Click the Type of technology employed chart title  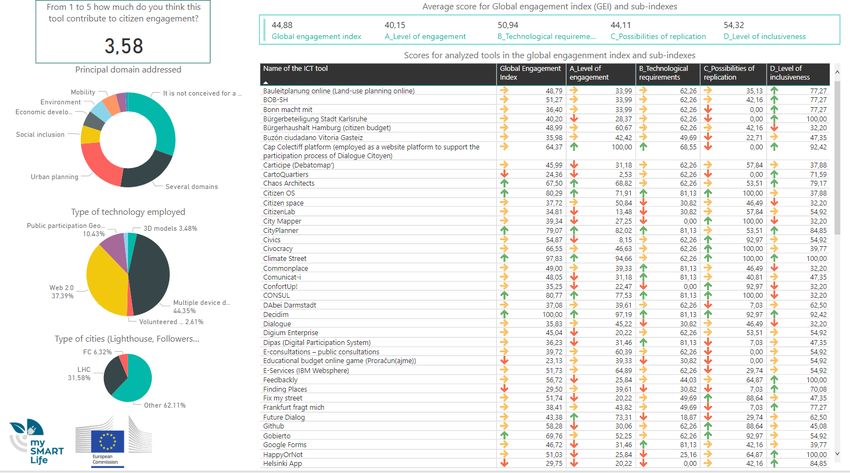[128, 212]
